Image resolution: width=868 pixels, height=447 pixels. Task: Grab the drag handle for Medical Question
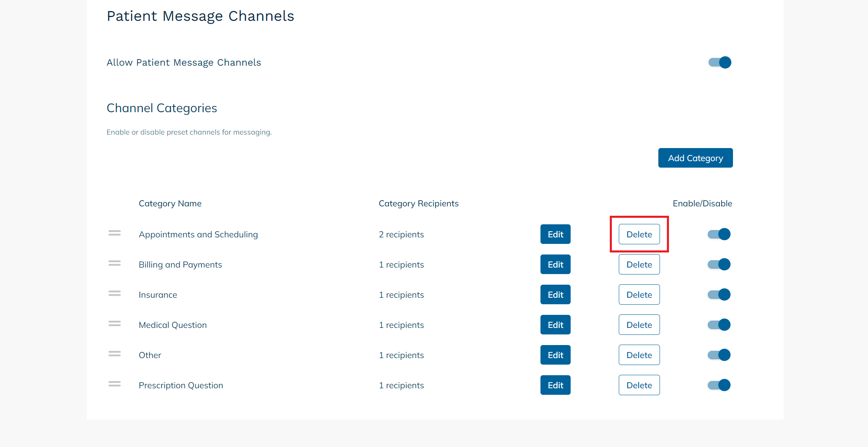tap(115, 324)
